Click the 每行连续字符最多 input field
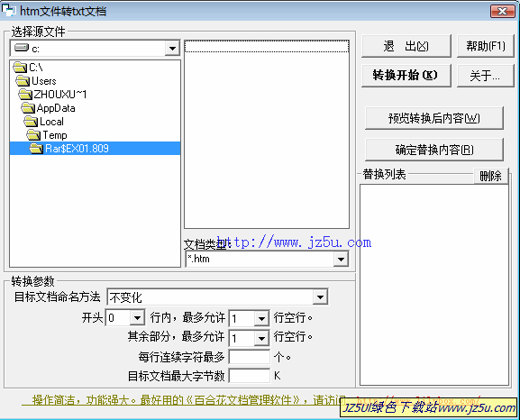 point(250,357)
